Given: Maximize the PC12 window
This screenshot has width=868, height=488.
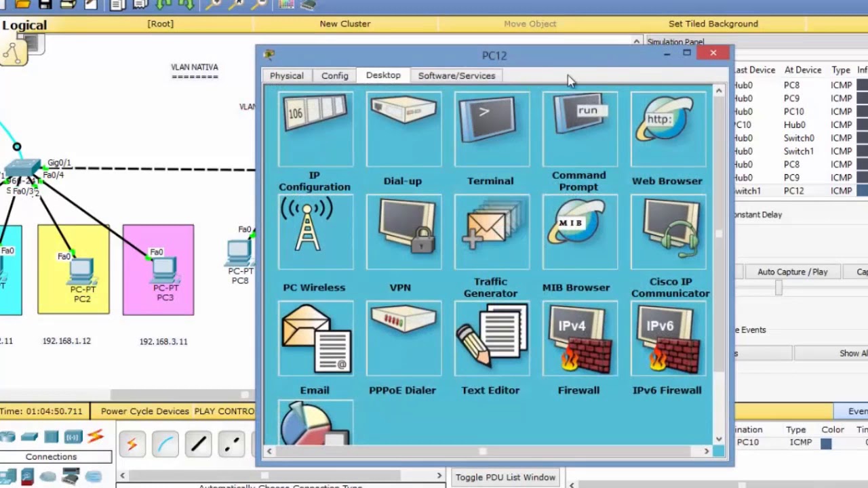Looking at the screenshot, I should [687, 53].
